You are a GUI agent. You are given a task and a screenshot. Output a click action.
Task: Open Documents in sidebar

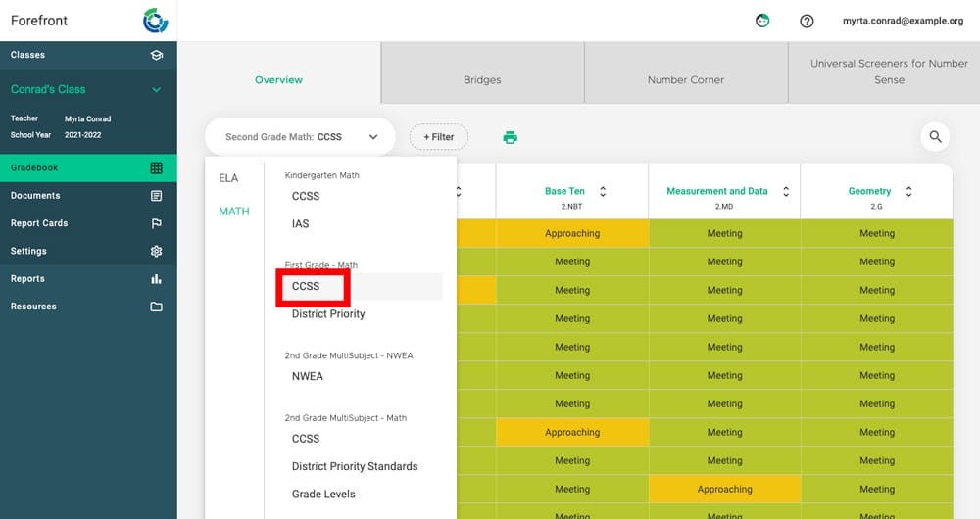88,196
